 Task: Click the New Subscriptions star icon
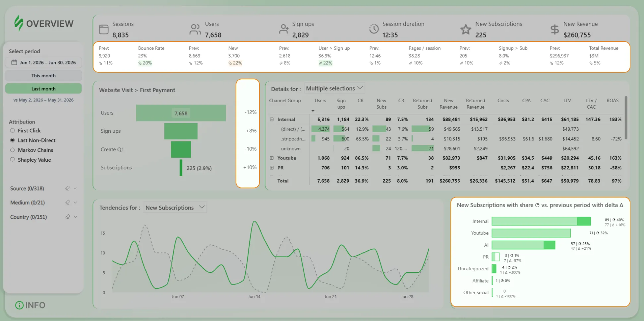[x=466, y=30]
